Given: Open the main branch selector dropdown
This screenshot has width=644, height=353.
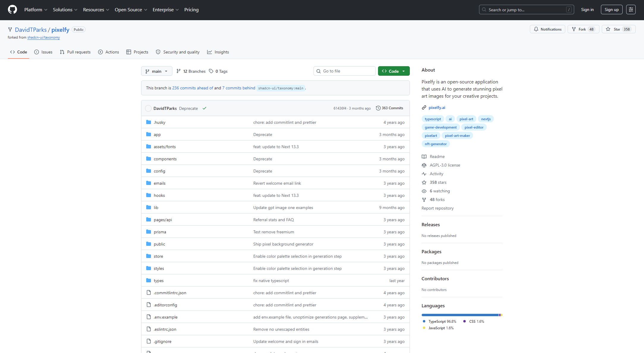Looking at the screenshot, I should point(157,71).
